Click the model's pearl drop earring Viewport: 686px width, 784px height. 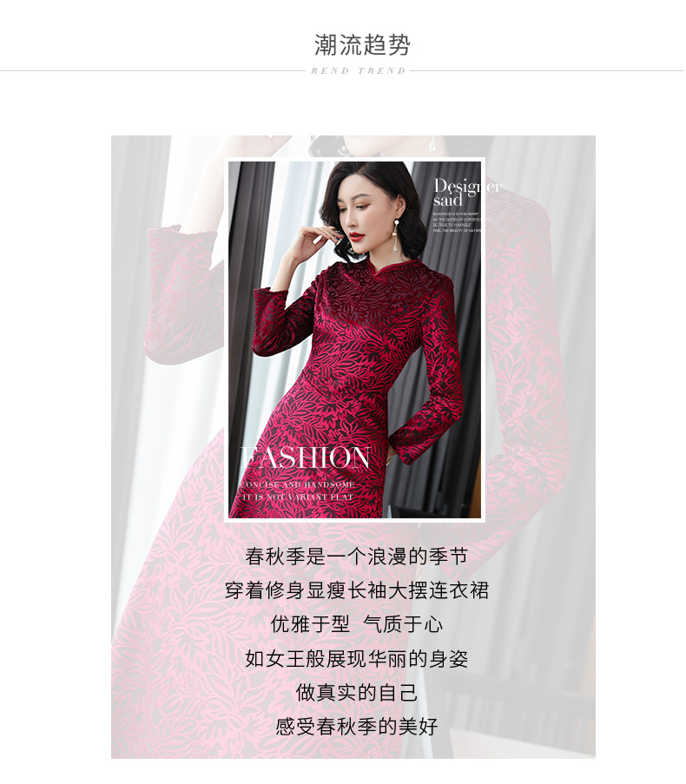pos(399,234)
